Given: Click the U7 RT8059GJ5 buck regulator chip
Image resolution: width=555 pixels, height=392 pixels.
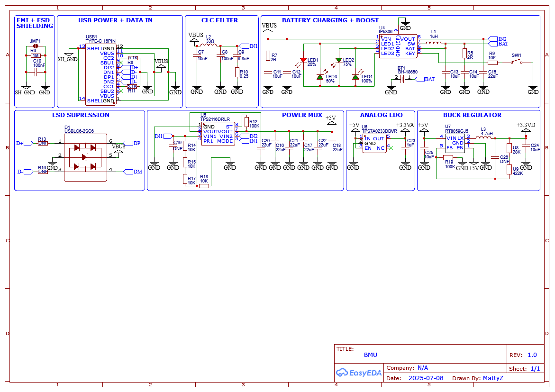Looking at the screenshot, I should [x=455, y=143].
